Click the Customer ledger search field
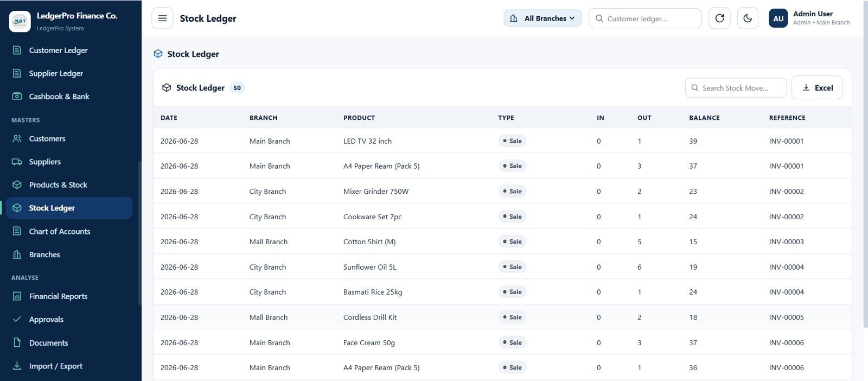Screen dimensions: 868x381 645,18
